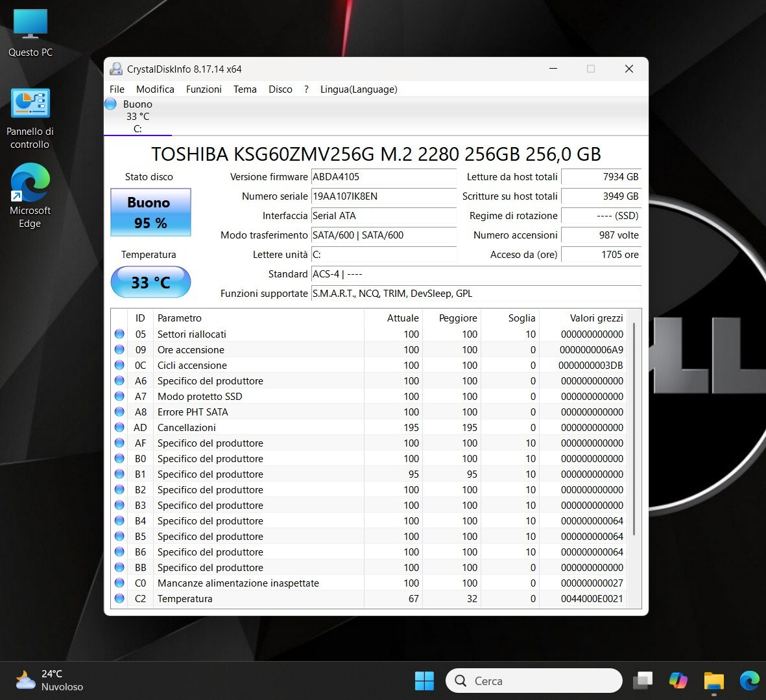Click the Peggiore column header
This screenshot has height=700, width=766.
452,318
